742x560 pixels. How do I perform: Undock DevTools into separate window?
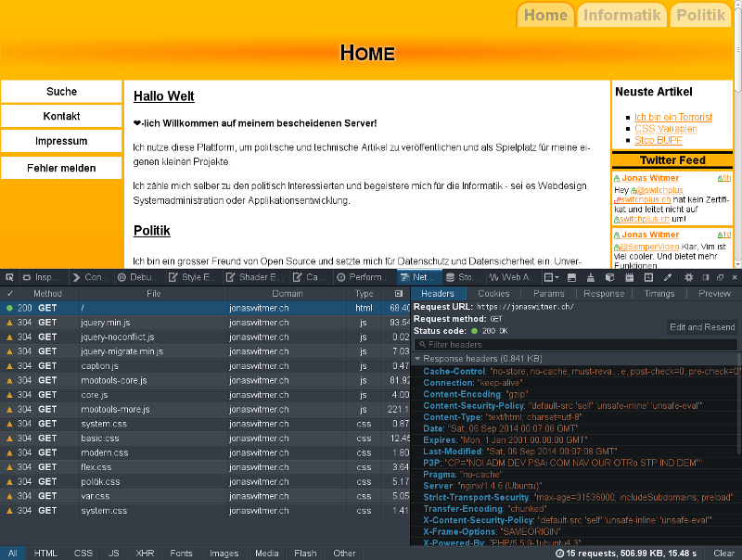point(720,276)
